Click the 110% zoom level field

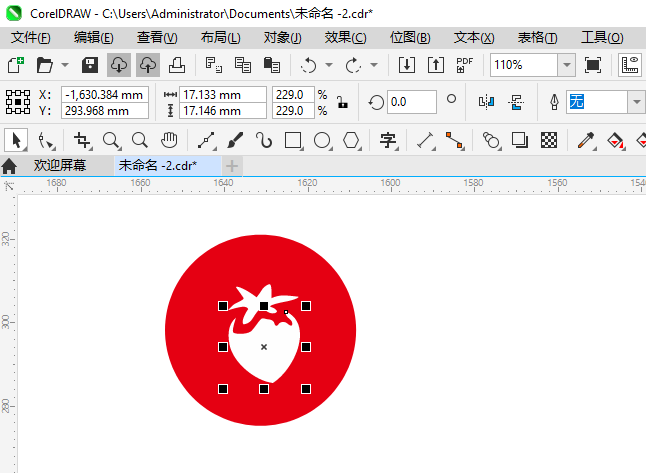pos(524,65)
